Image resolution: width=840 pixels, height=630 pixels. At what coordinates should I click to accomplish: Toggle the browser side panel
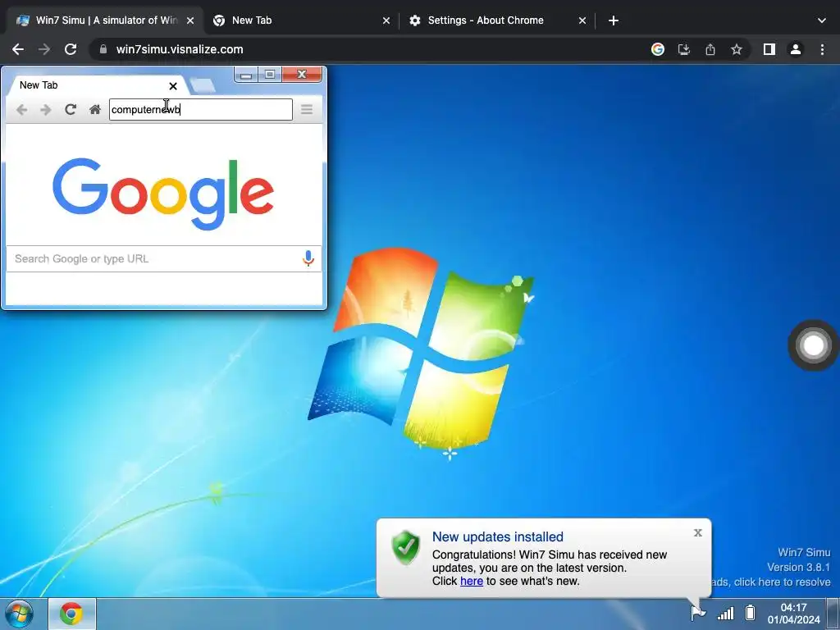pyautogui.click(x=769, y=49)
